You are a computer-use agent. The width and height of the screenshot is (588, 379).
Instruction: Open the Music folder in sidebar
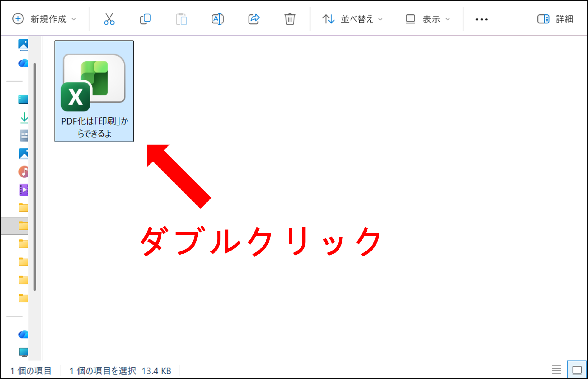(x=24, y=172)
